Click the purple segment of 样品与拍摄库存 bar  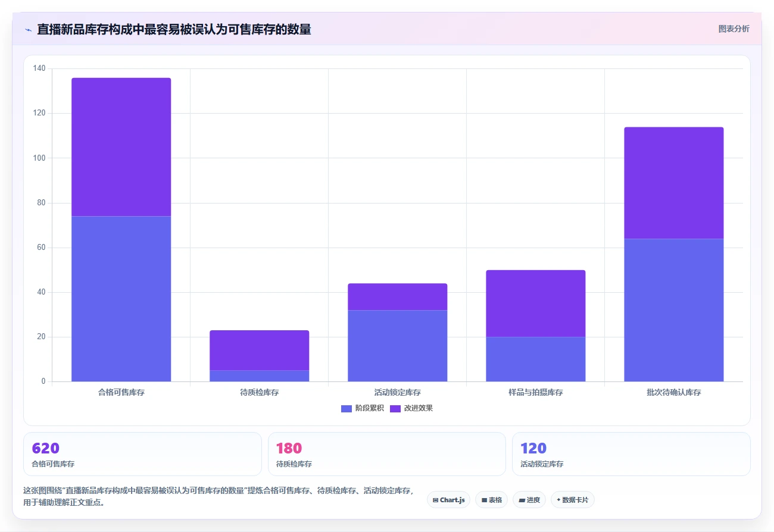point(535,303)
